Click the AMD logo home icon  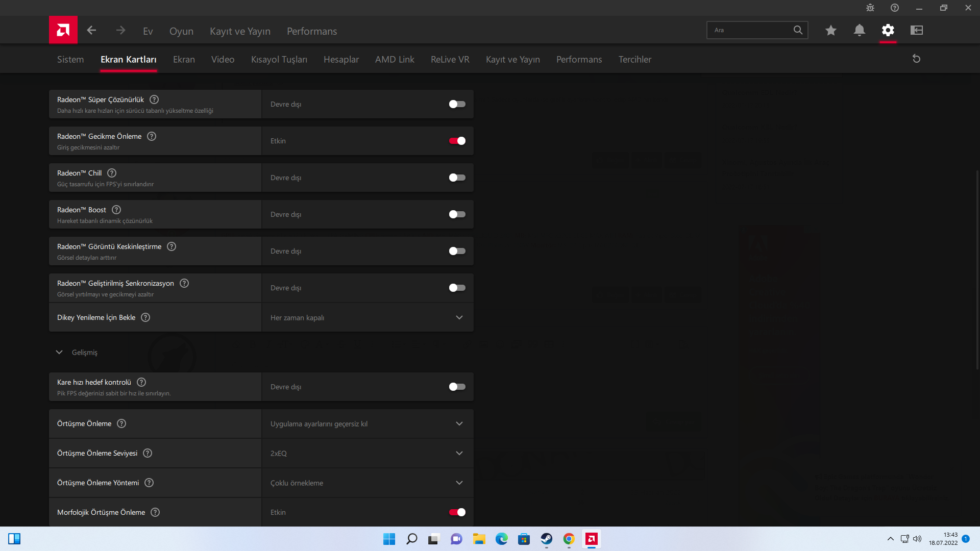pos(63,30)
